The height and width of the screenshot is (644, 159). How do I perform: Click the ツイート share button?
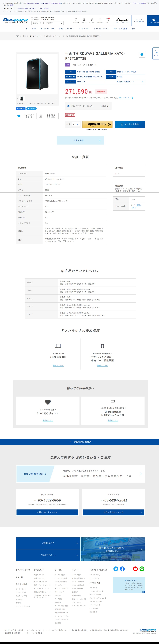[x=31, y=109]
